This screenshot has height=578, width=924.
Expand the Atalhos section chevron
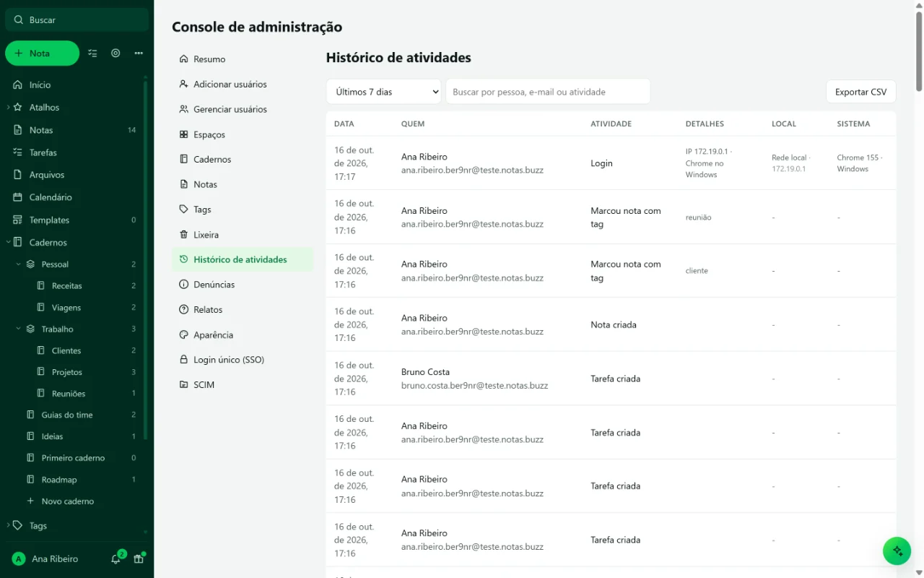[8, 107]
